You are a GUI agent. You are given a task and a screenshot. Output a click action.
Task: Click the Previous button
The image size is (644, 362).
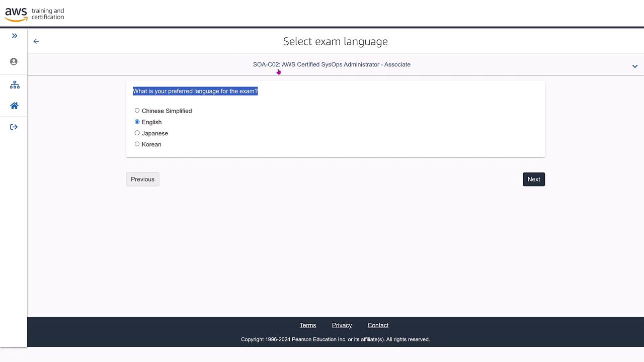[x=142, y=179]
